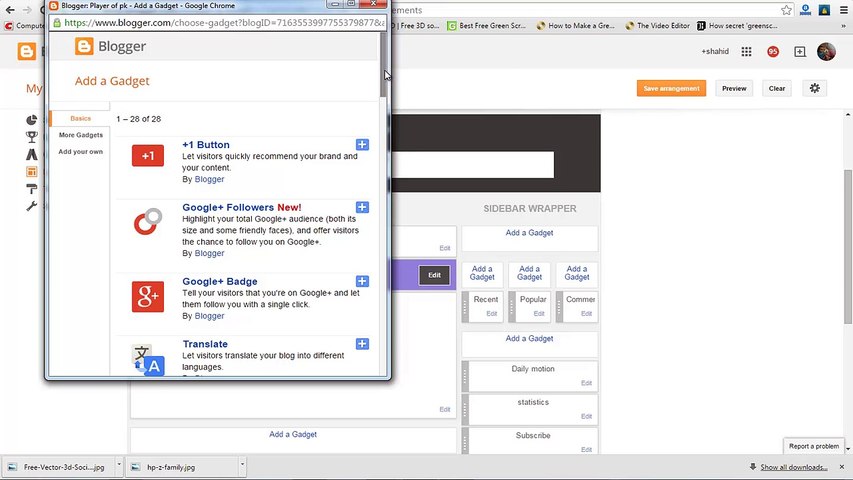Add the +1 Button gadget with its plus icon
The image size is (853, 480).
362,144
